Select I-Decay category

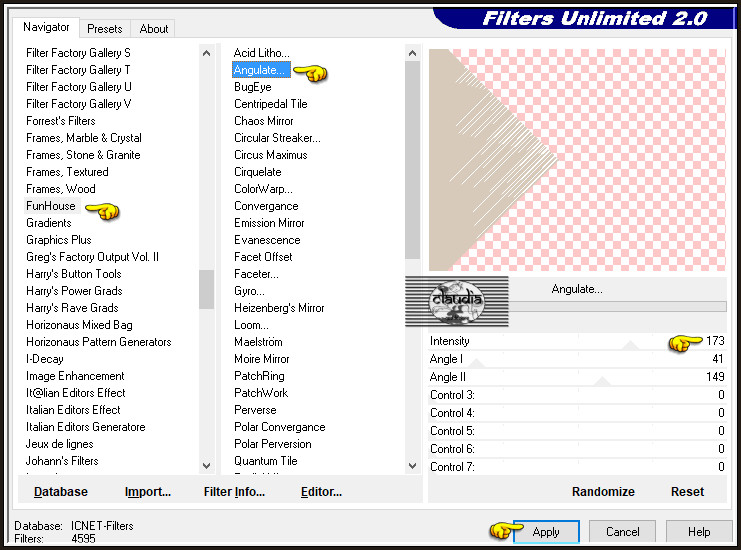[x=44, y=359]
